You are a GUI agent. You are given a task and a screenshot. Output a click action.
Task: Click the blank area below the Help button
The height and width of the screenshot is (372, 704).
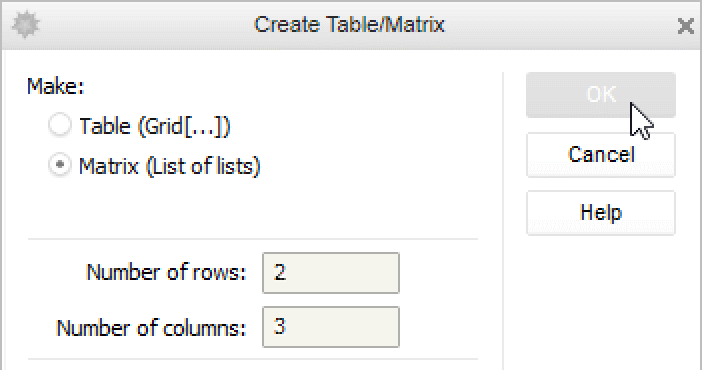pyautogui.click(x=601, y=303)
